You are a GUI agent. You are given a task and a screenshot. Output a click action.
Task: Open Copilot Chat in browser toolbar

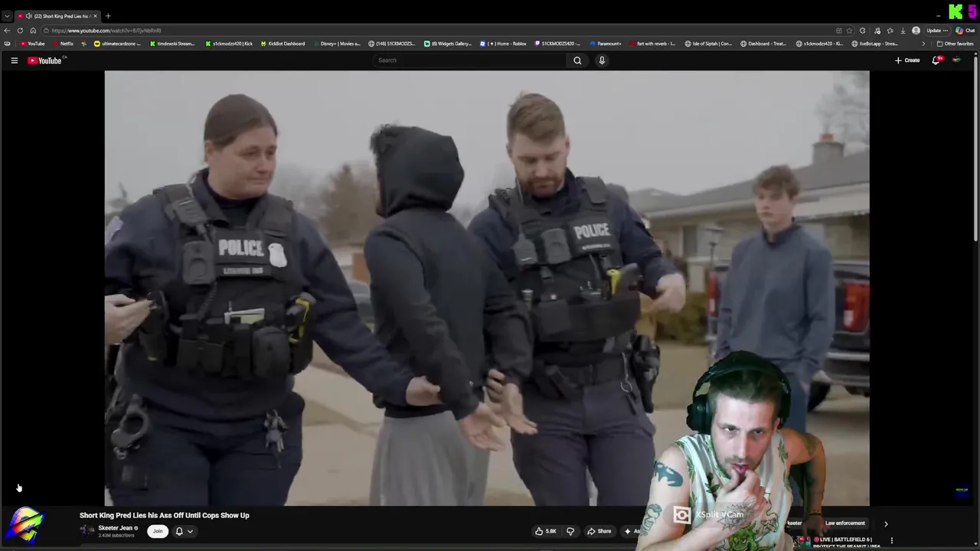click(965, 31)
